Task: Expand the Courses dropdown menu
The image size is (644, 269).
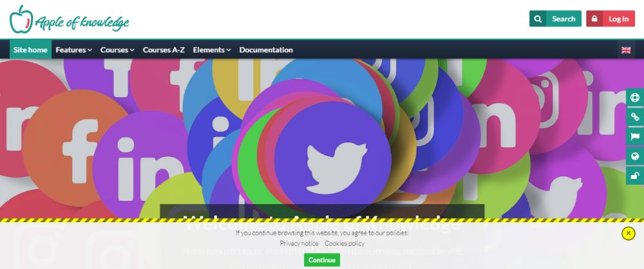Action: click(x=117, y=50)
